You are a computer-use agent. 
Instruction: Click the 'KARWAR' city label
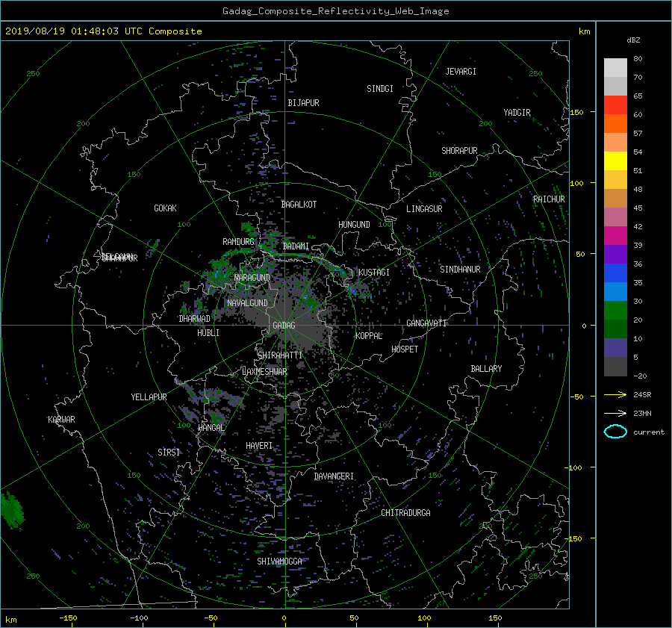(61, 420)
